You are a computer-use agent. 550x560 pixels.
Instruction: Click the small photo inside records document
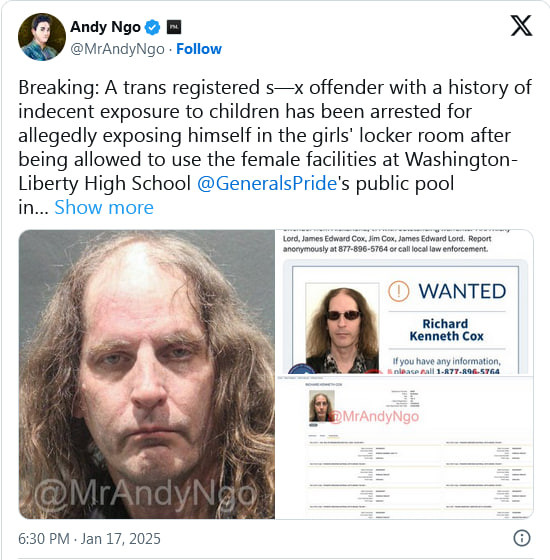321,406
